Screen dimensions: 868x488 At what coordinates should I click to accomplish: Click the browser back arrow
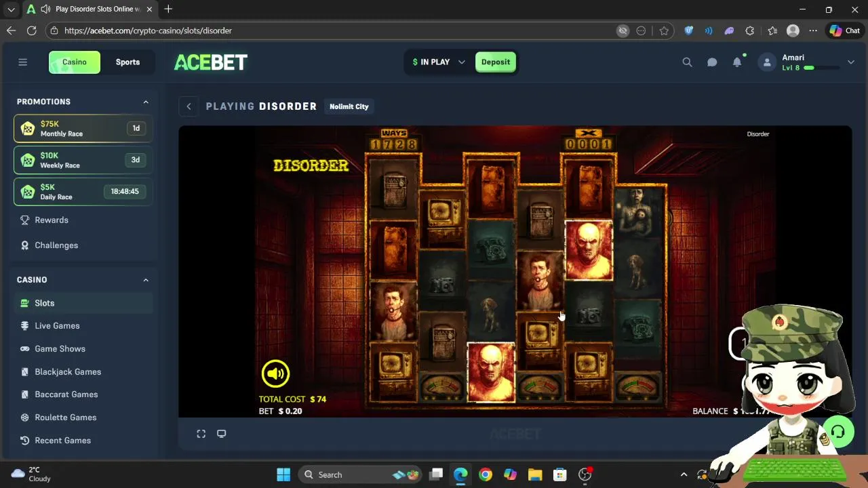coord(11,30)
